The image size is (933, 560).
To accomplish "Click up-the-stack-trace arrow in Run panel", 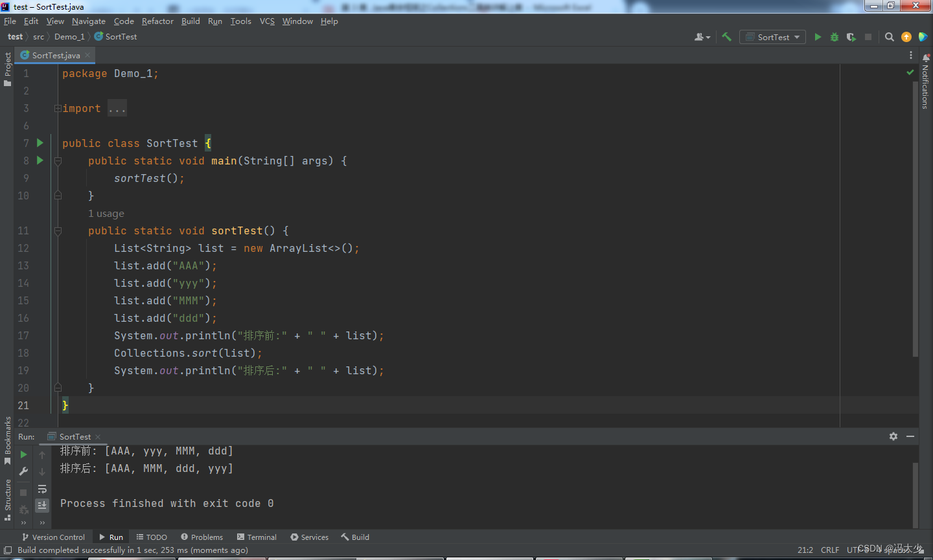I will tap(42, 454).
